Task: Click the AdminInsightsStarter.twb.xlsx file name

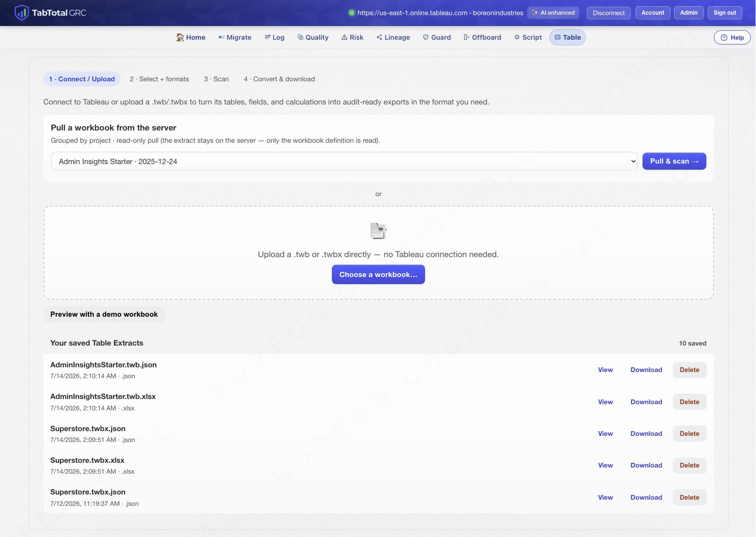Action: [103, 397]
